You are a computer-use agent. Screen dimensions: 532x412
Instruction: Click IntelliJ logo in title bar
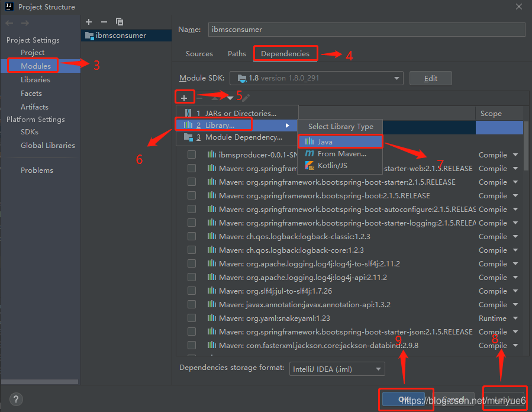(9, 7)
